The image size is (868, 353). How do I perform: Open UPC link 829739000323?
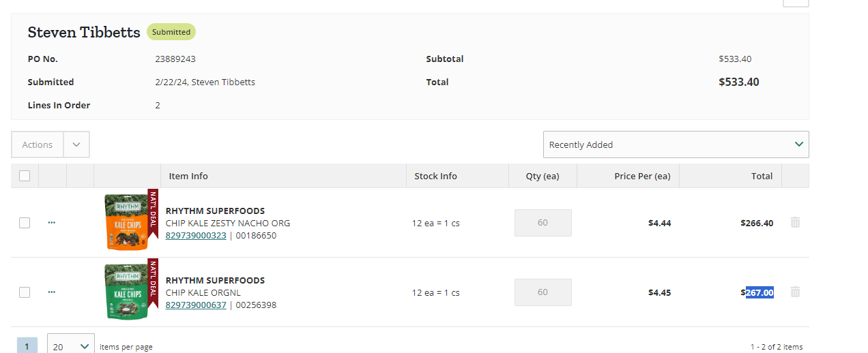click(196, 236)
